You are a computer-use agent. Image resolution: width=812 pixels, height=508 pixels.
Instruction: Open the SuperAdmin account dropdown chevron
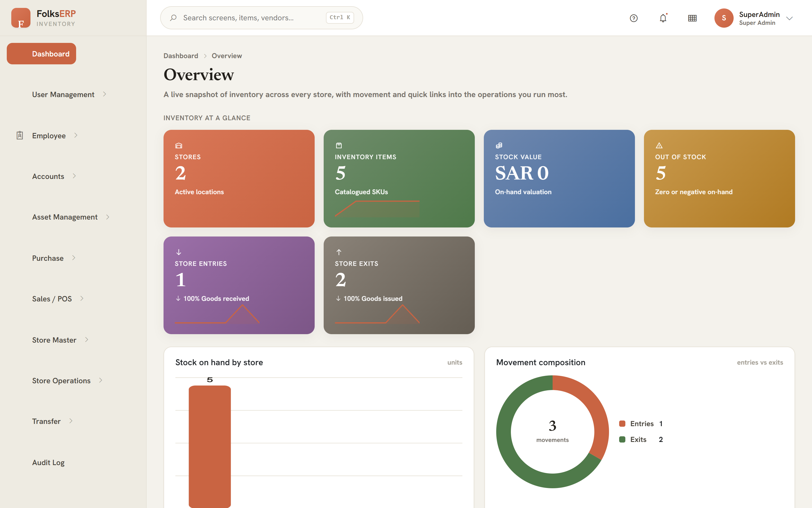[789, 18]
